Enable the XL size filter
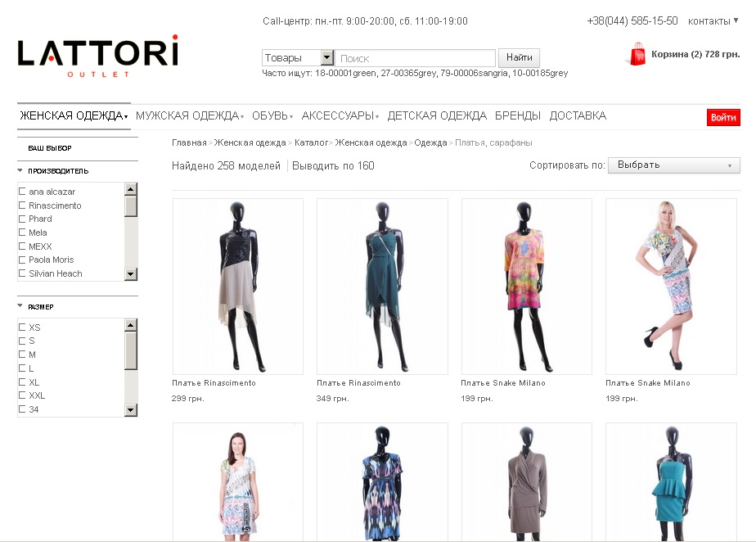Screen dimensions: 756x542 [x=22, y=382]
